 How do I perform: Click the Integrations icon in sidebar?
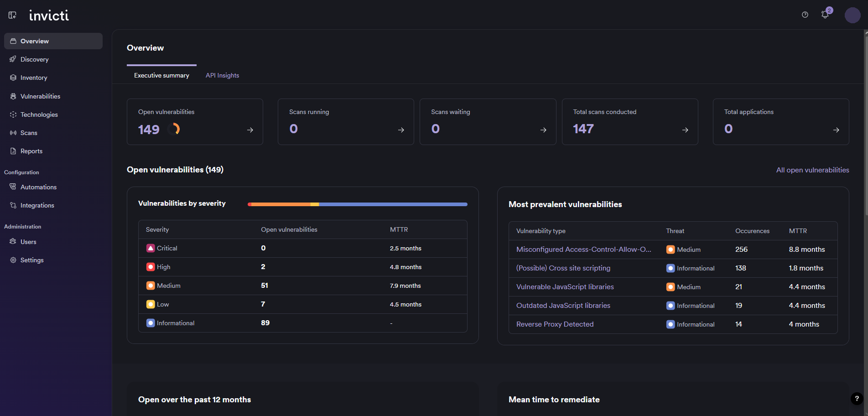13,205
